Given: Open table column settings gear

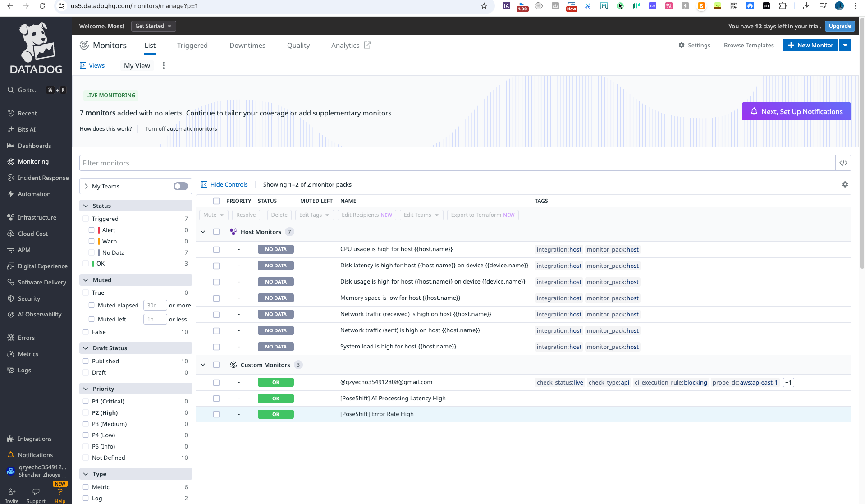Looking at the screenshot, I should [845, 184].
